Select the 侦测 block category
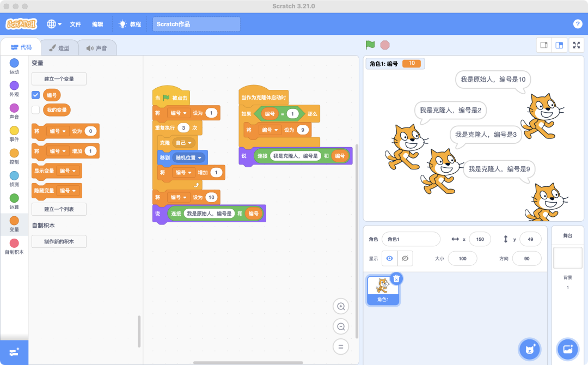 14,179
